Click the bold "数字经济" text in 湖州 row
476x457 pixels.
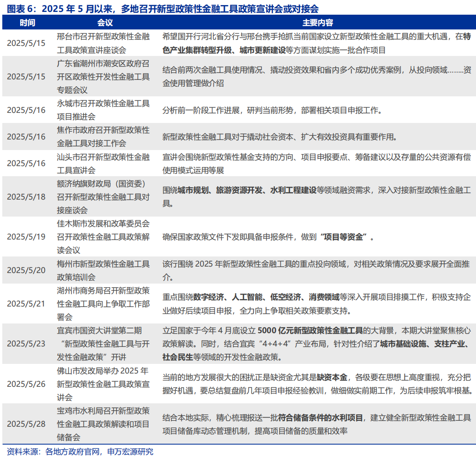click(x=208, y=297)
